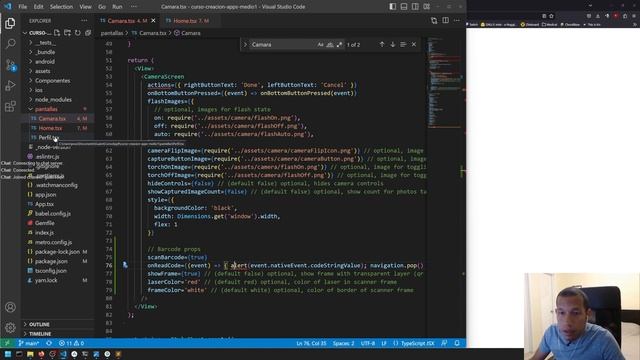
Task: Open problems count showing 11 errors
Action: click(71, 343)
